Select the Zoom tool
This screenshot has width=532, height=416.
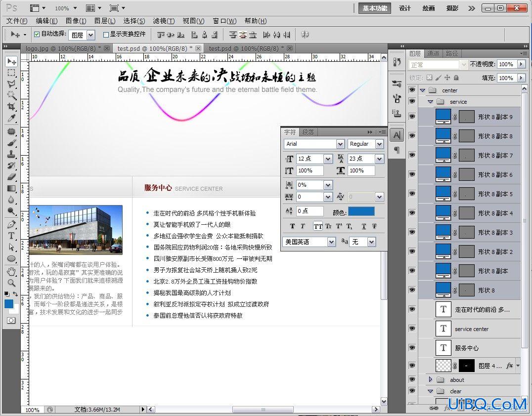click(11, 283)
